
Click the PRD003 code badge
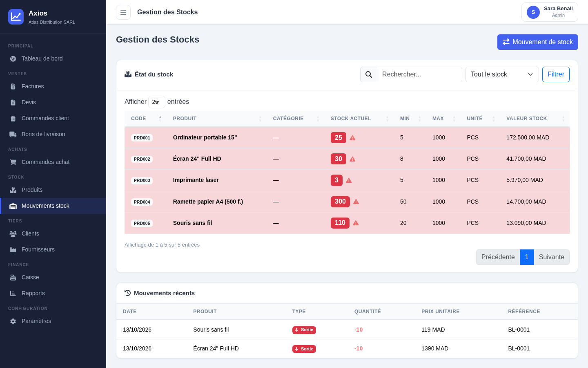point(142,180)
